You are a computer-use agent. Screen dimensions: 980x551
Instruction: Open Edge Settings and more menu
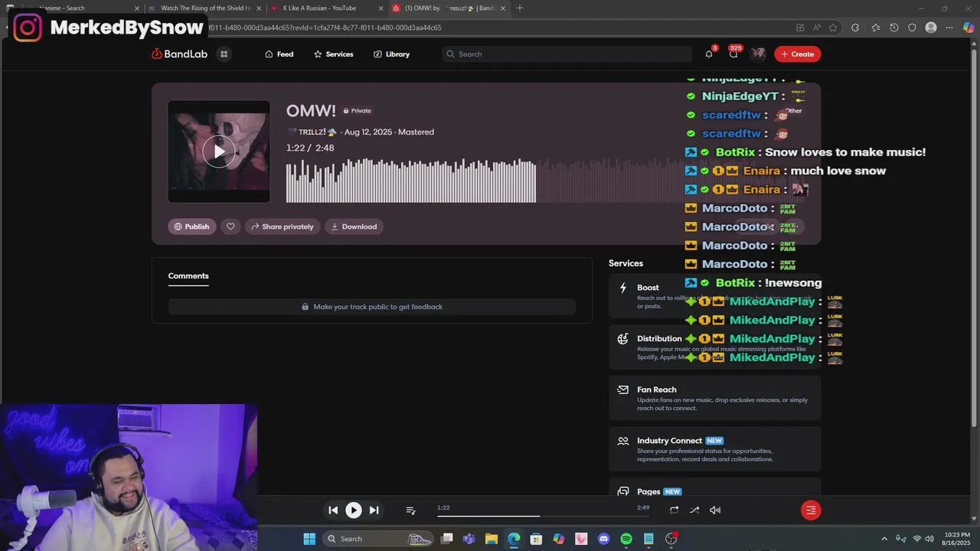point(949,28)
